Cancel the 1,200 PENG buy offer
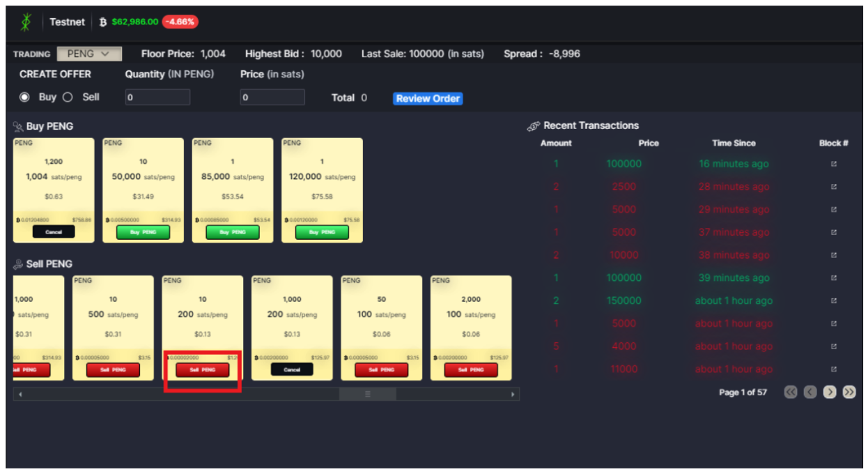The height and width of the screenshot is (474, 868). pyautogui.click(x=54, y=232)
